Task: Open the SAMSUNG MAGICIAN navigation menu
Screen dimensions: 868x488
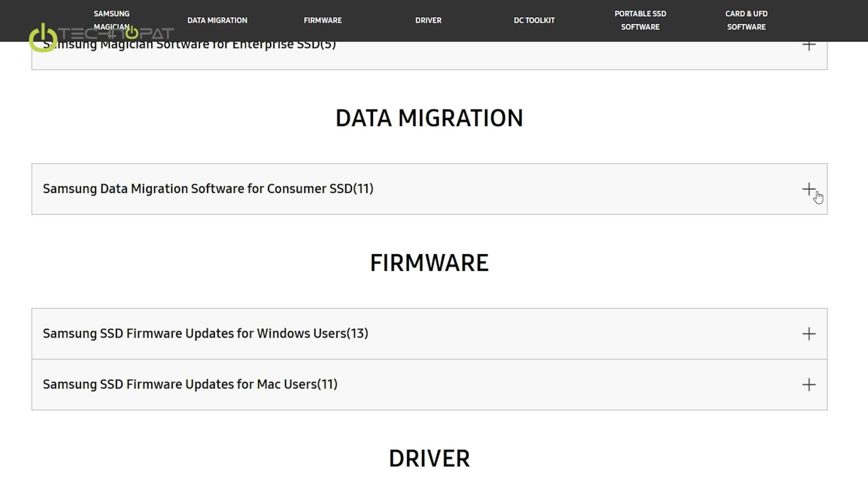Action: tap(111, 20)
